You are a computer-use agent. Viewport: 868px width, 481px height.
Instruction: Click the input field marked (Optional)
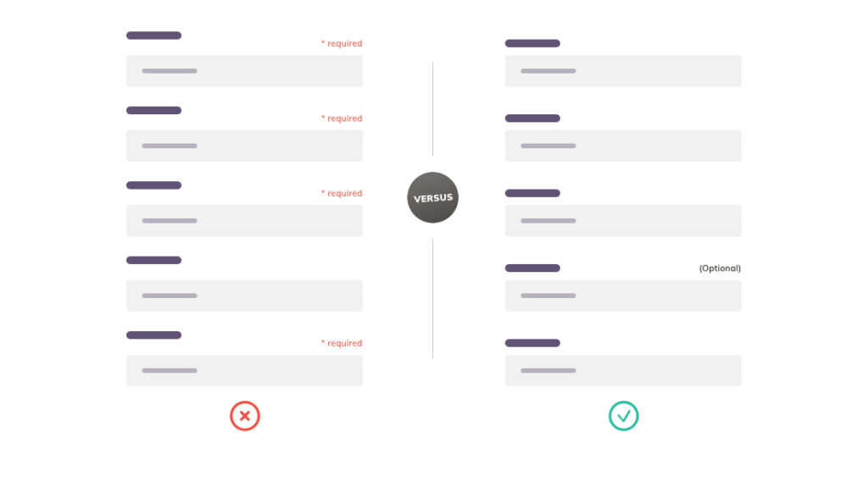pyautogui.click(x=623, y=296)
